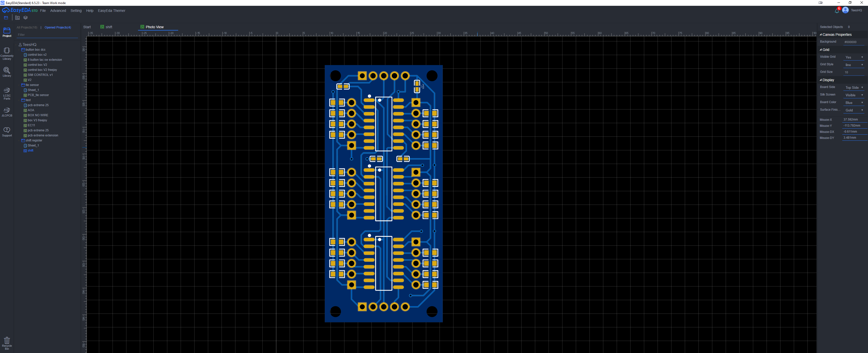Click the Background color value field

(851, 42)
